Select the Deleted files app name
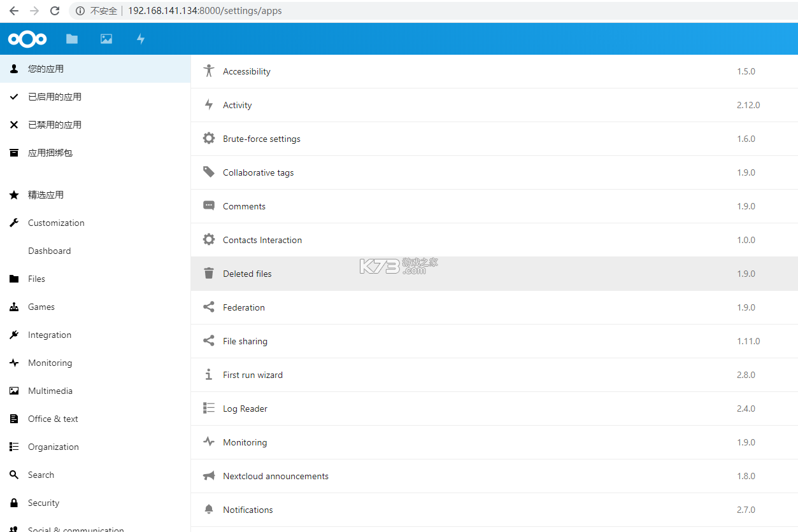Viewport: 798px width, 532px height. [247, 274]
